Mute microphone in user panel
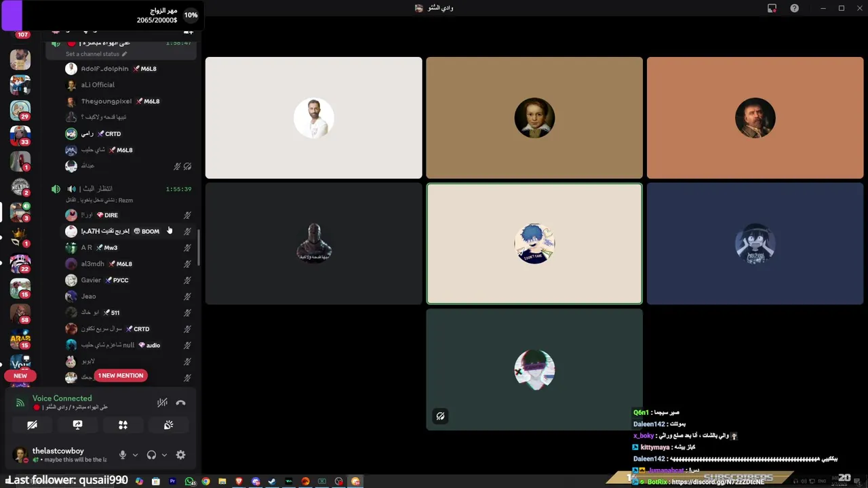This screenshot has height=488, width=868. tap(123, 455)
